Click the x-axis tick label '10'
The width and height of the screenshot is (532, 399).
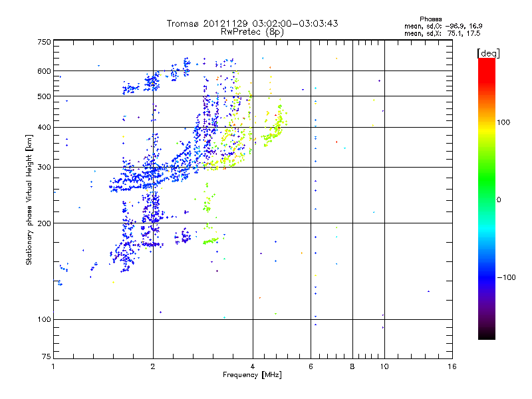384,366
